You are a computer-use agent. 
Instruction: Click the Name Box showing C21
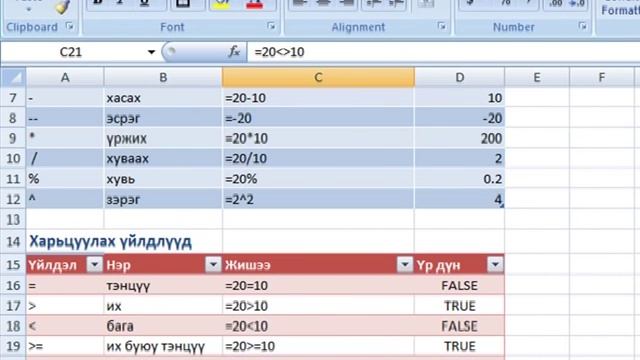tap(71, 52)
